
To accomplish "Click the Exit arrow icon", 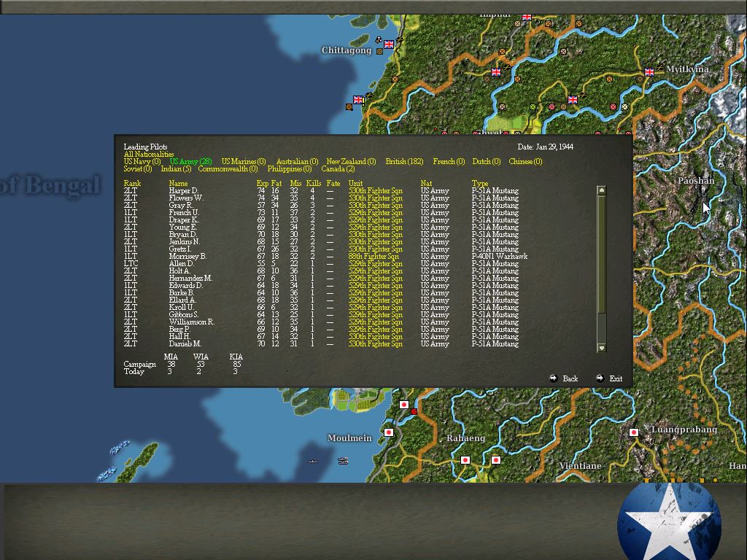I will [600, 378].
